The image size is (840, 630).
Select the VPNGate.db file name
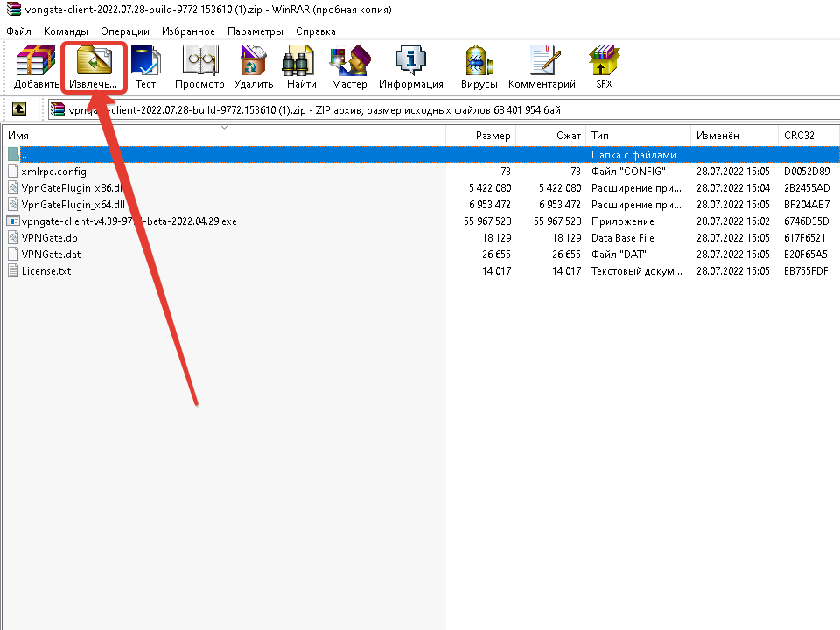coord(49,238)
